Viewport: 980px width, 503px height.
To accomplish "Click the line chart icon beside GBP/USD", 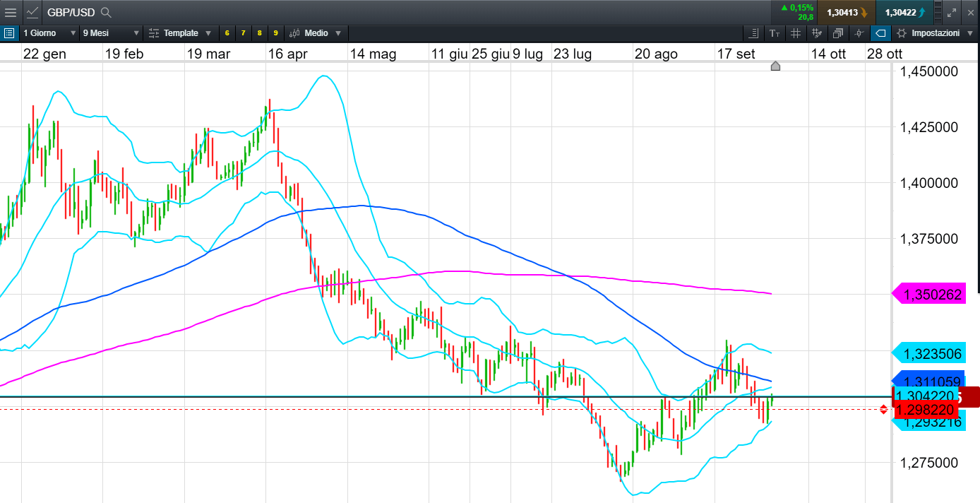I will click(33, 12).
